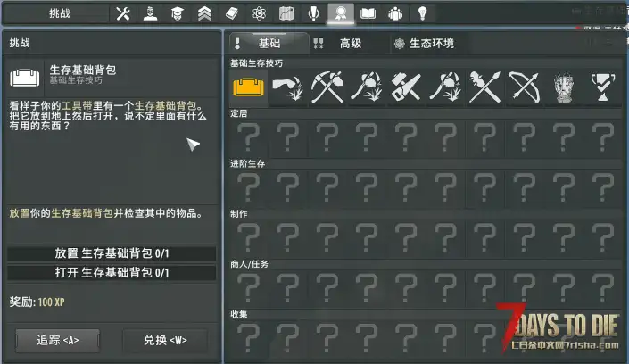Select the pickaxe and shovel challenge icon
The image size is (629, 364).
327,87
